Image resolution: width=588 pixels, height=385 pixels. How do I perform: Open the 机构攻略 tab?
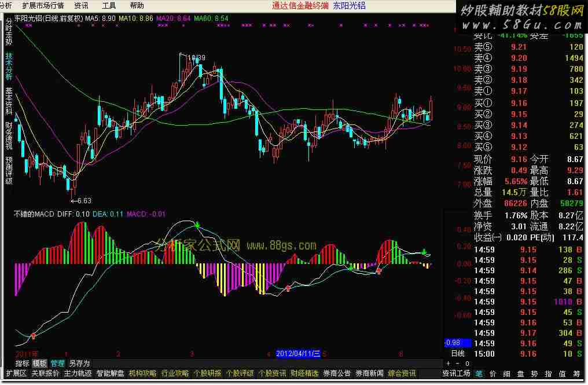142,373
